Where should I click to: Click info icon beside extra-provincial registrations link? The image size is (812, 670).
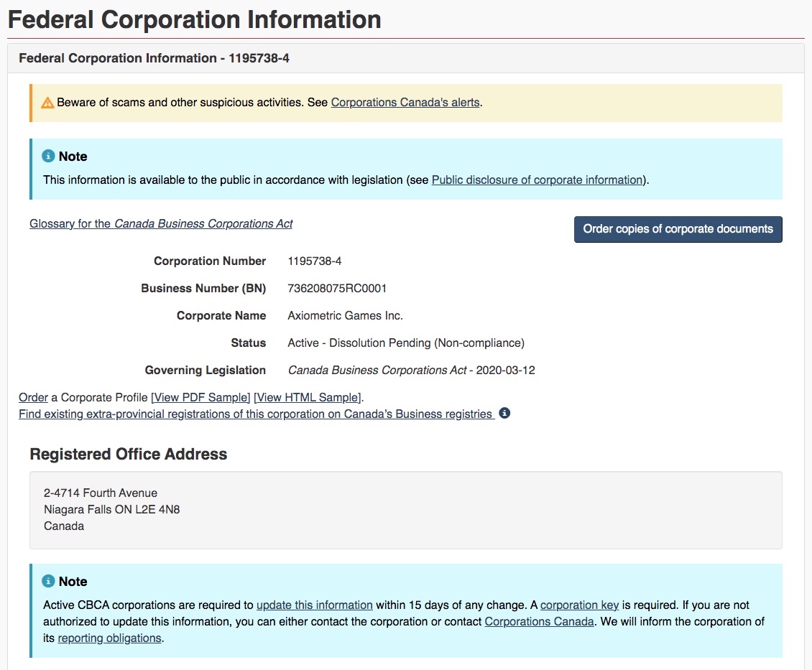[x=504, y=413]
